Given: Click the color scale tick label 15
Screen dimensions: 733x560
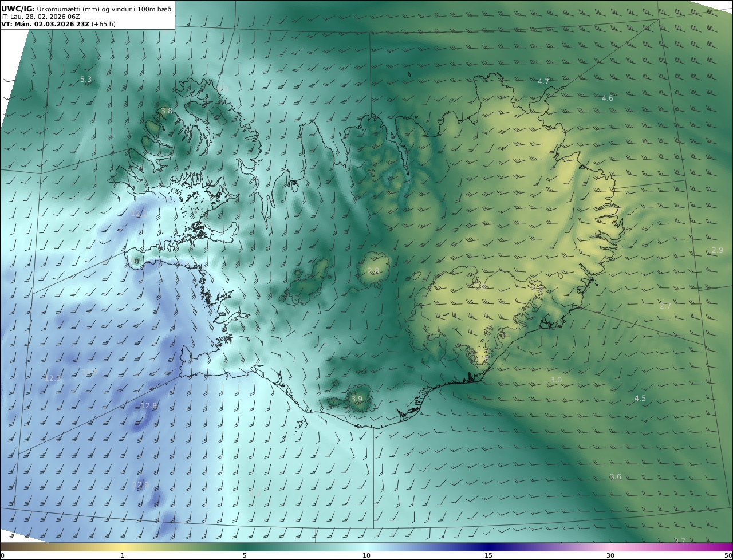Looking at the screenshot, I should 488,555.
